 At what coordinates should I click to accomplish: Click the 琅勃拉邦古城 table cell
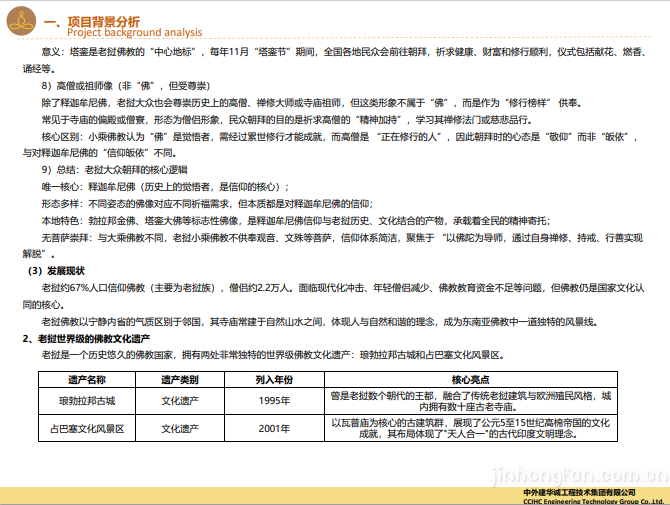coord(87,400)
